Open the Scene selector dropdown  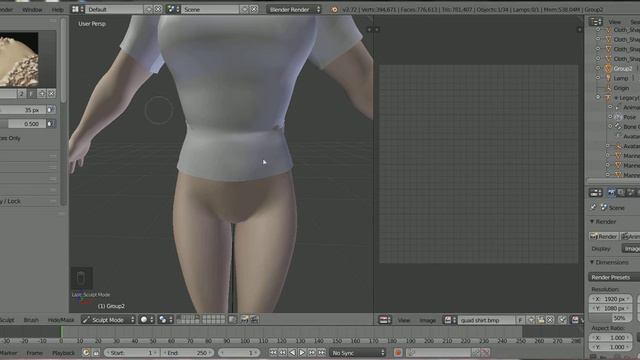click(x=210, y=9)
